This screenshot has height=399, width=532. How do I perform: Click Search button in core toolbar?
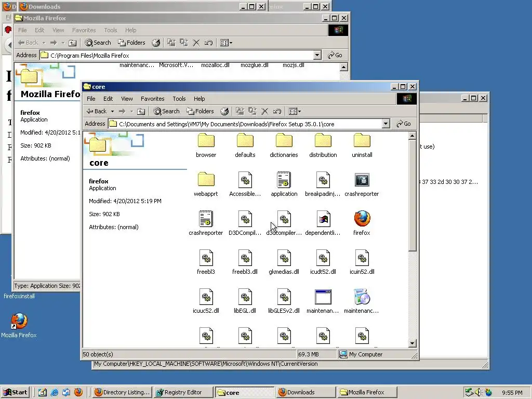pos(166,111)
